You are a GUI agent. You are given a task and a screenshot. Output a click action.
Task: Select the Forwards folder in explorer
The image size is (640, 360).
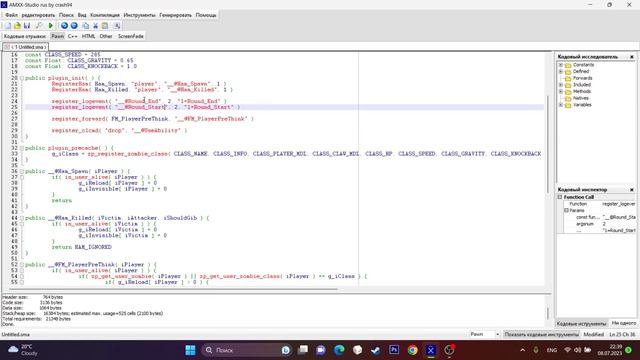tap(582, 78)
